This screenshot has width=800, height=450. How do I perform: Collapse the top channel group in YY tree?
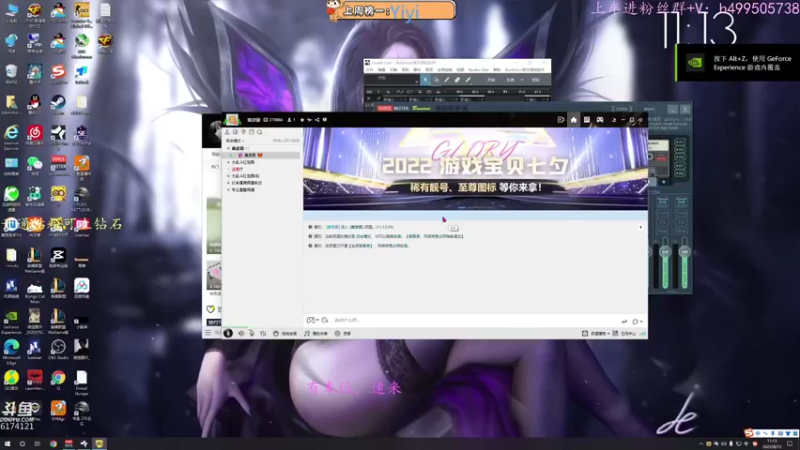point(229,148)
